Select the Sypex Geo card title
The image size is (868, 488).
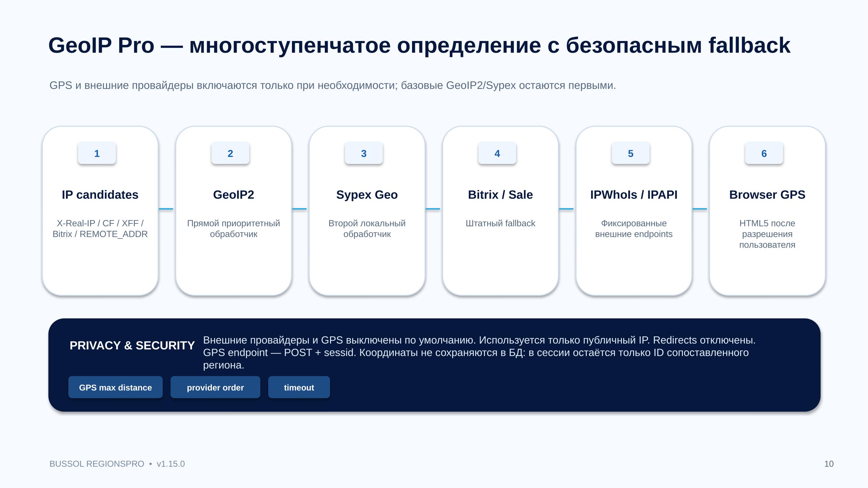coord(367,195)
